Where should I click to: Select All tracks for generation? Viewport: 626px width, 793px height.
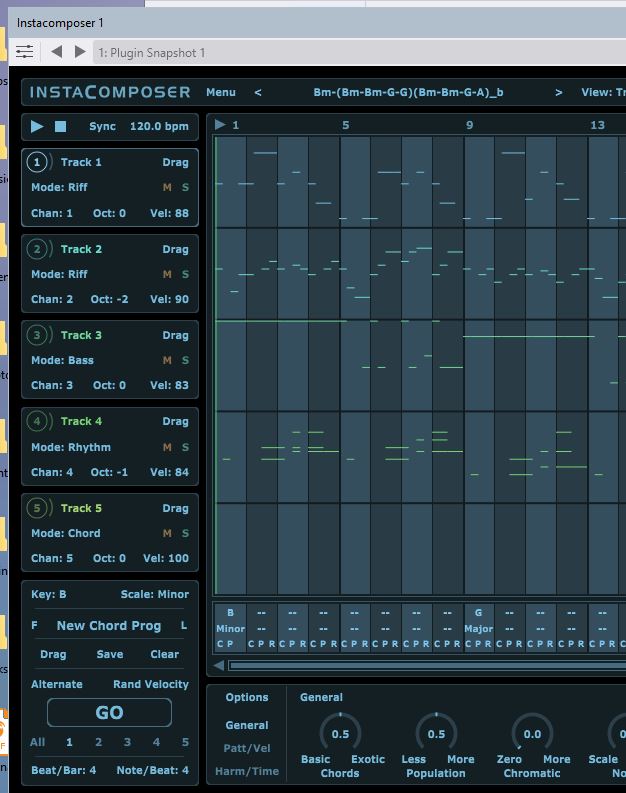point(37,742)
